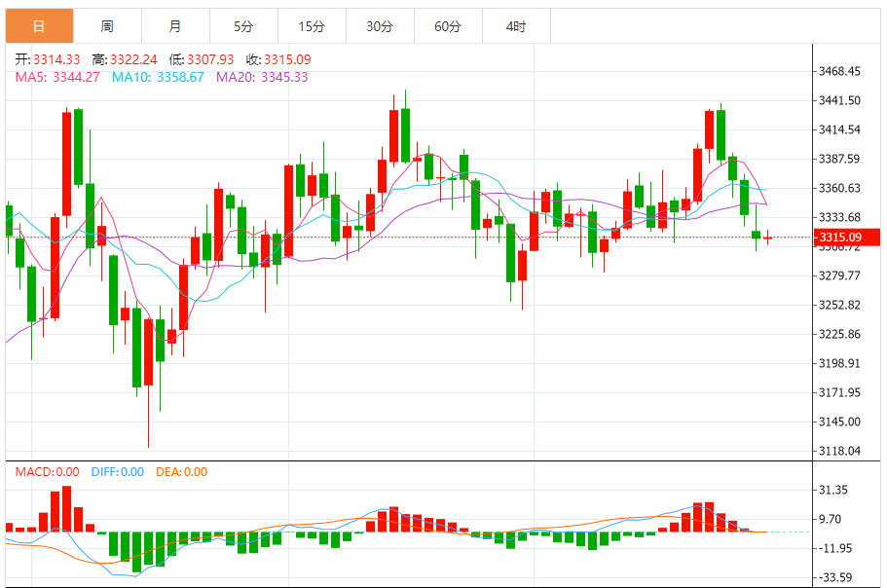Click the DIFF value label
887x588 pixels.
pos(118,471)
